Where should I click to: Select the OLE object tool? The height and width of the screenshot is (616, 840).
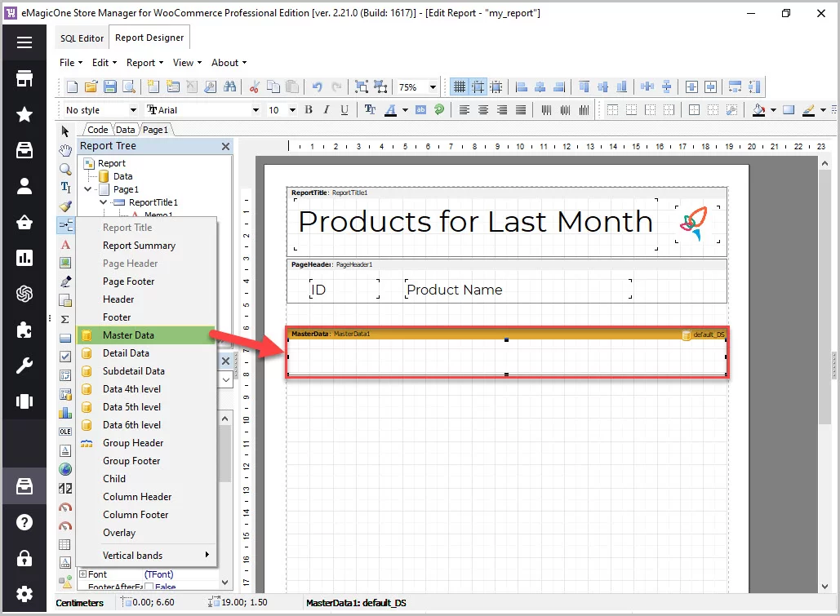pyautogui.click(x=65, y=432)
